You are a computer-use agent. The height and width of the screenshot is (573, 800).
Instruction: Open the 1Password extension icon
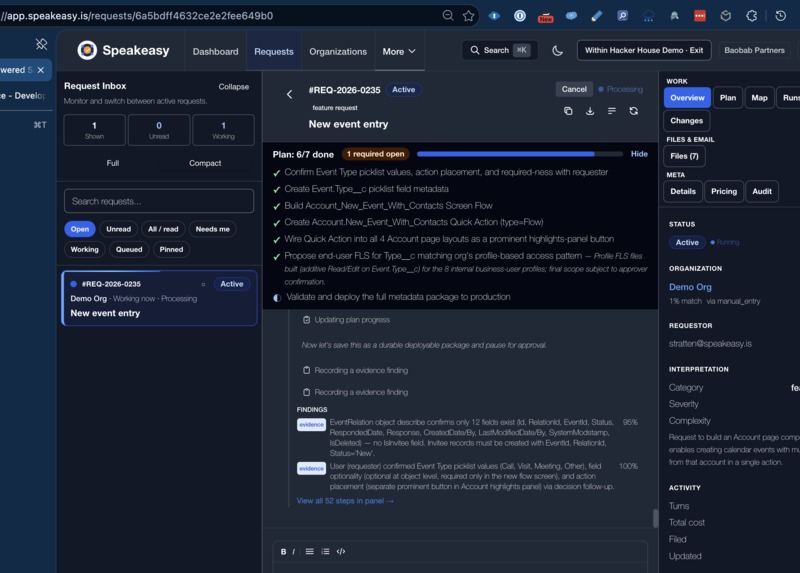tap(520, 16)
